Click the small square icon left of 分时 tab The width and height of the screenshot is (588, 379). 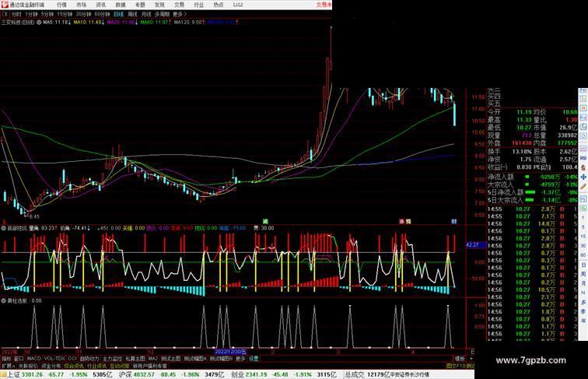(5, 14)
